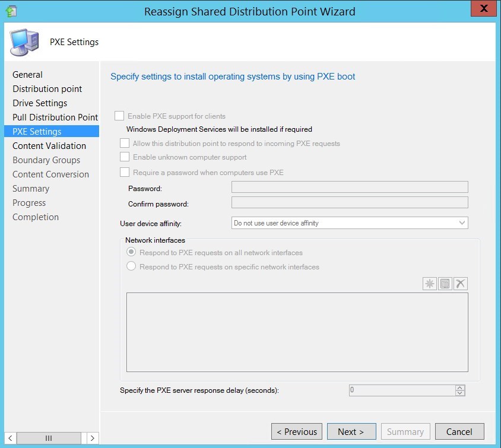Open the network interface Properties icon
501x448 pixels.
pyautogui.click(x=445, y=283)
